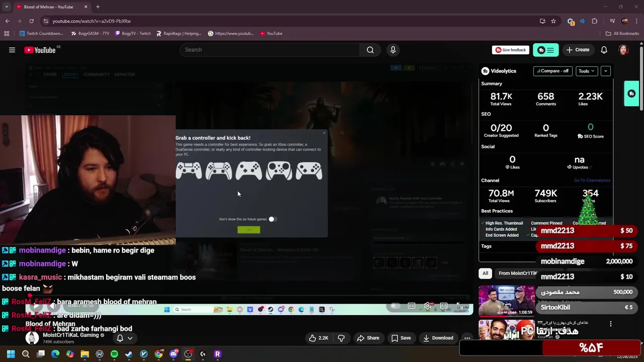644x362 pixels.
Task: Open the BogyGASM - 7TV bookmark
Action: pyautogui.click(x=90, y=34)
